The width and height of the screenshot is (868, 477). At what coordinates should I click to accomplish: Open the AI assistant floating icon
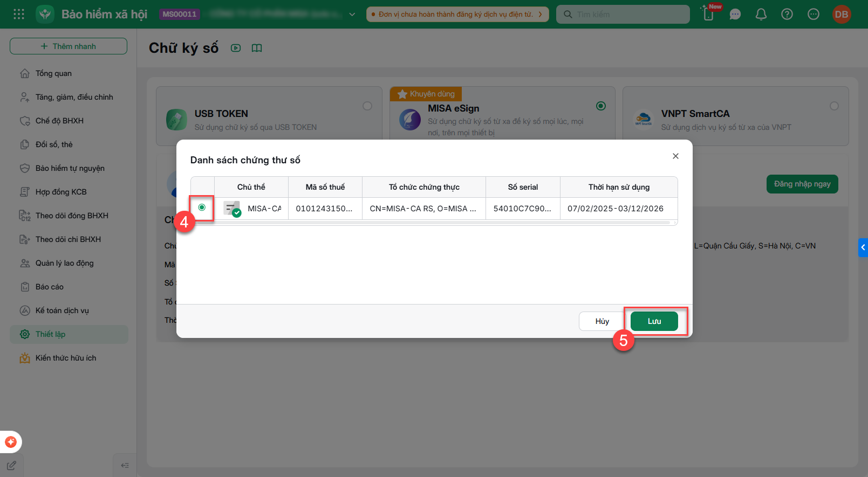[x=11, y=442]
